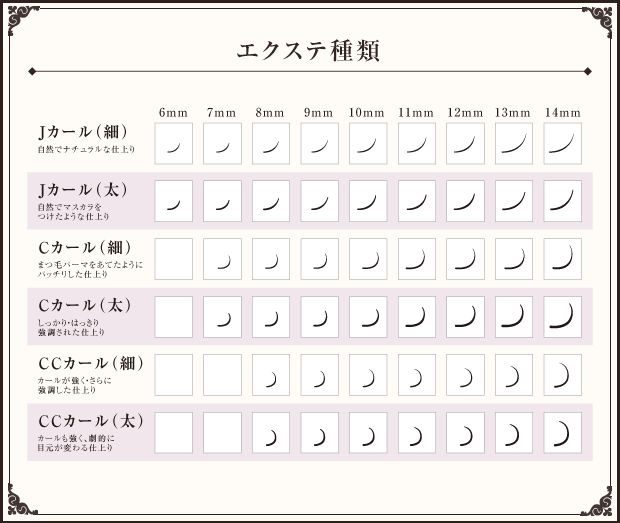620x523 pixels.
Task: Select the Jカール(細) 14mm lash box
Action: coord(563,143)
